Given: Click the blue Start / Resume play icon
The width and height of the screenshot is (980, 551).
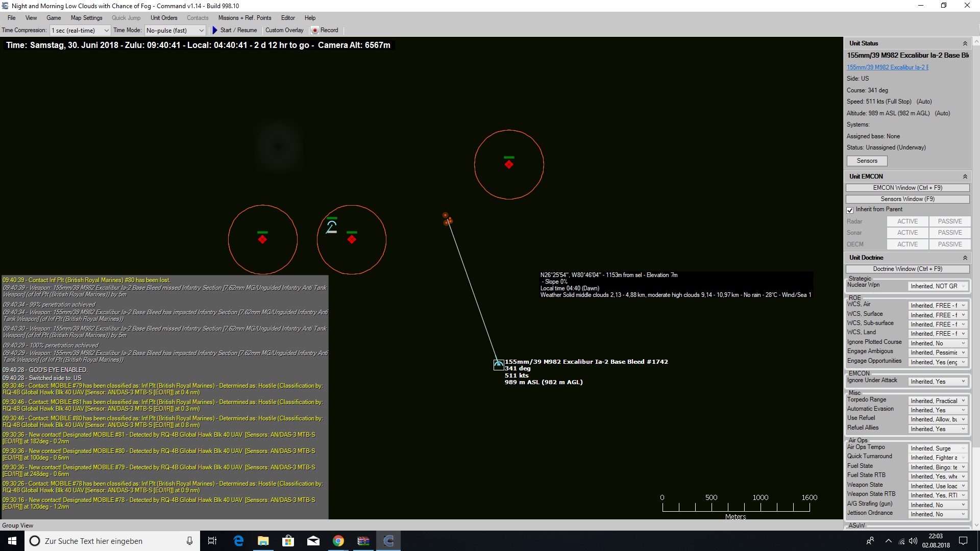Looking at the screenshot, I should pos(215,30).
